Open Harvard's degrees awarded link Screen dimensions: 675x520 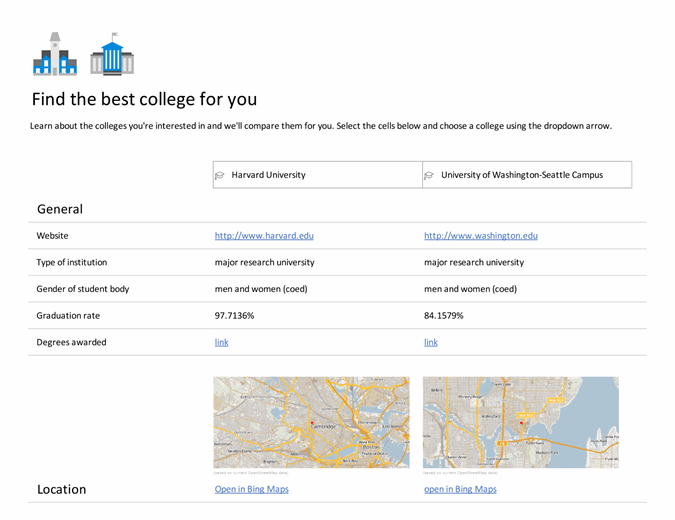click(x=221, y=342)
